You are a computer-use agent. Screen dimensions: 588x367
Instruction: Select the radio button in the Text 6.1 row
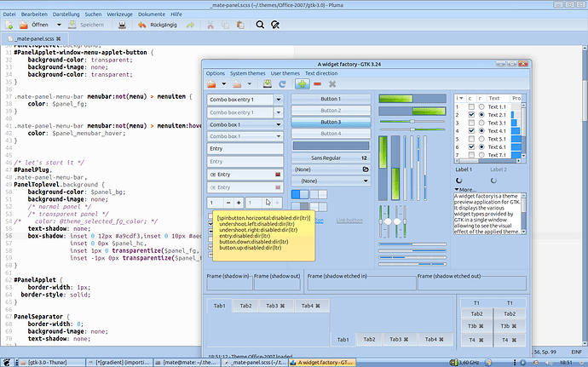pos(481,147)
